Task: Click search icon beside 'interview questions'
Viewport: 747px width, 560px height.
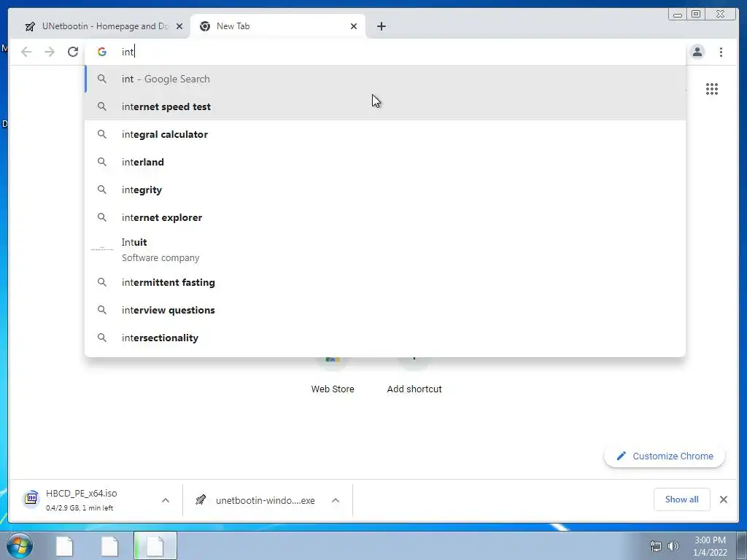Action: point(102,310)
